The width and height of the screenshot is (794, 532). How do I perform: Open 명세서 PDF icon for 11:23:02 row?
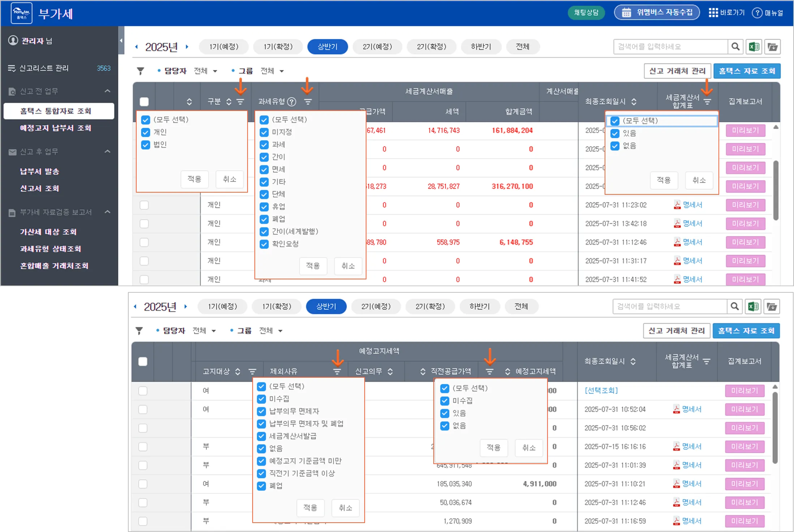tap(677, 205)
